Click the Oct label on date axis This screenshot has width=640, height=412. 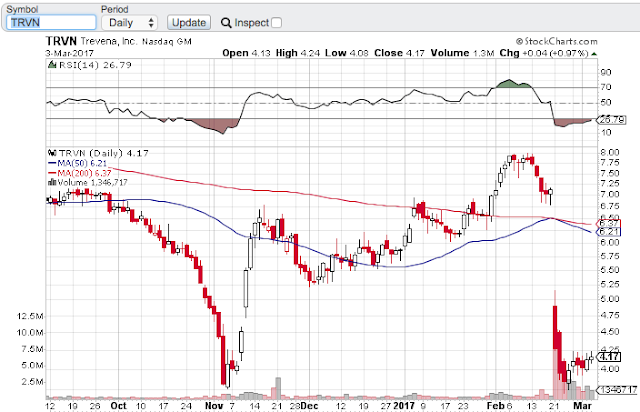118,406
